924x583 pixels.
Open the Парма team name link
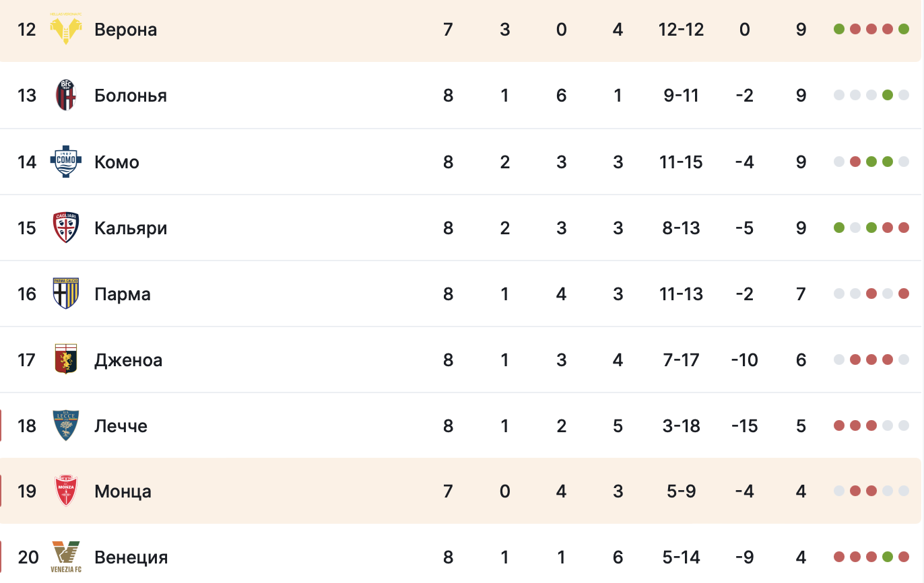tap(122, 294)
